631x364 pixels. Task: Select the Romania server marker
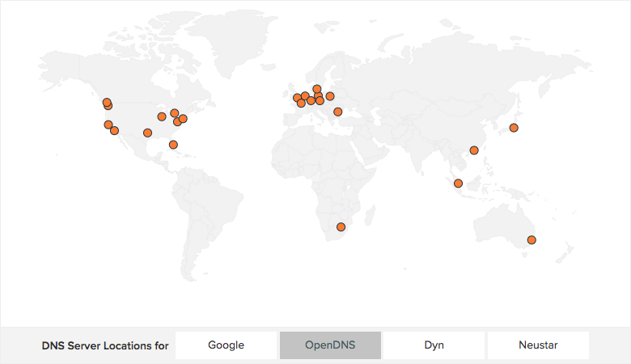pos(338,112)
